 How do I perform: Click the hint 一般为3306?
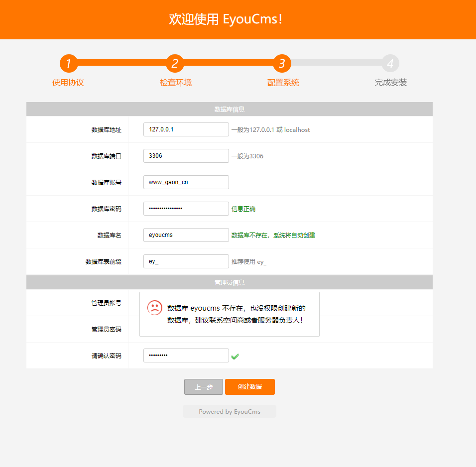coord(247,156)
